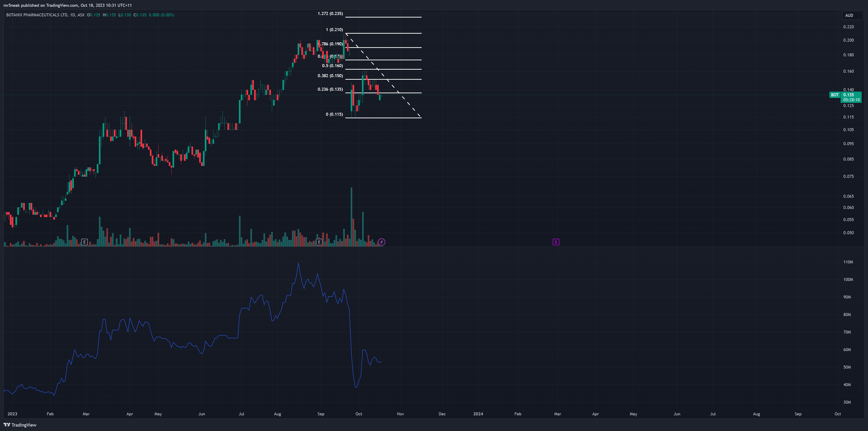Click the TradingView logo in the footer
868x431 pixels.
tap(20, 425)
